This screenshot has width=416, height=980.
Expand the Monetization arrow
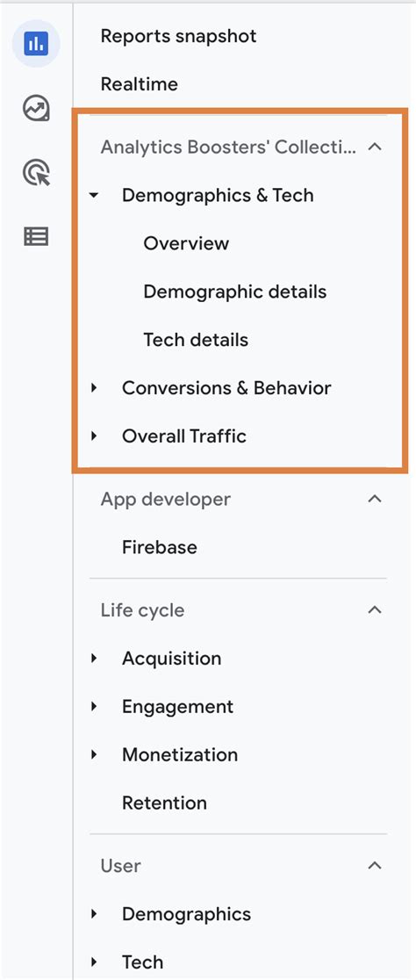(94, 754)
